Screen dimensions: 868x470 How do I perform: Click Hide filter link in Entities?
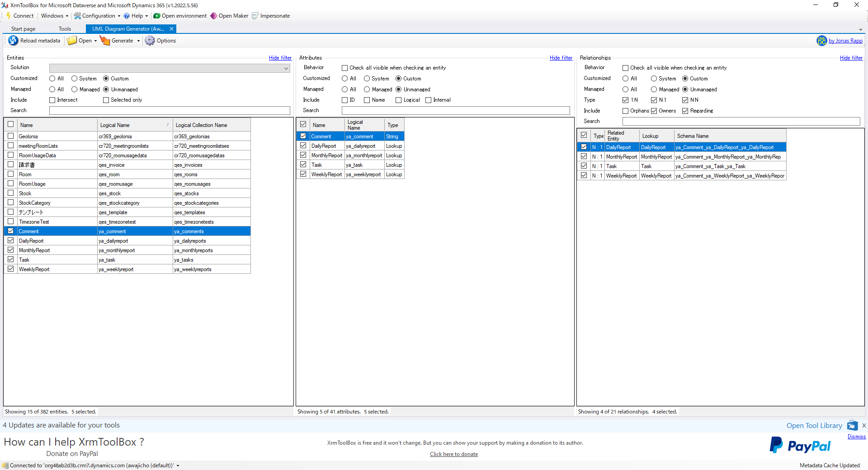coord(280,58)
